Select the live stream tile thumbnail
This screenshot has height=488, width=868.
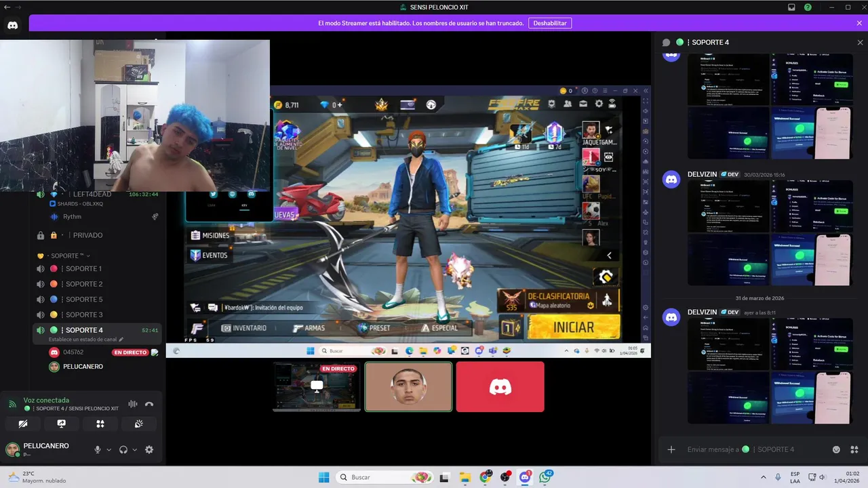click(316, 386)
